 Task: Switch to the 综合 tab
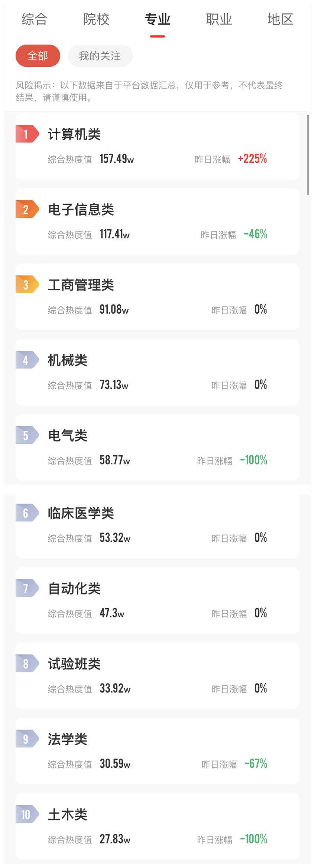pos(35,19)
